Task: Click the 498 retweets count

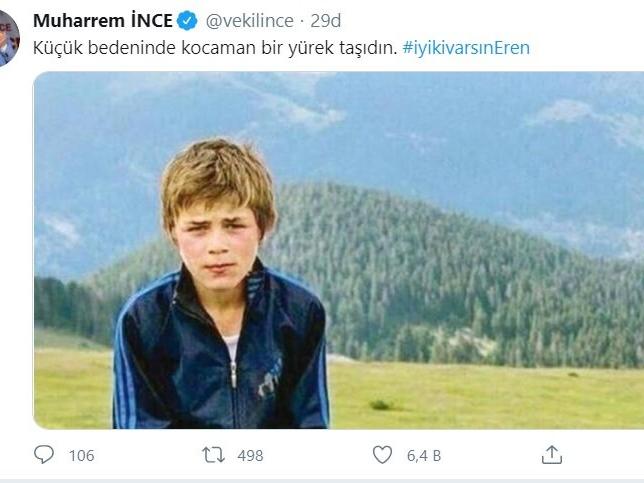Action: [250, 455]
